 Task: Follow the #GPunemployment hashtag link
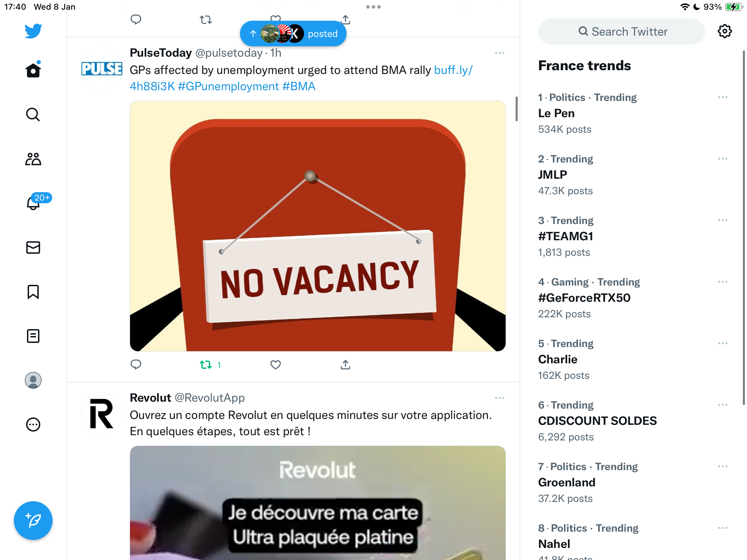coord(228,86)
